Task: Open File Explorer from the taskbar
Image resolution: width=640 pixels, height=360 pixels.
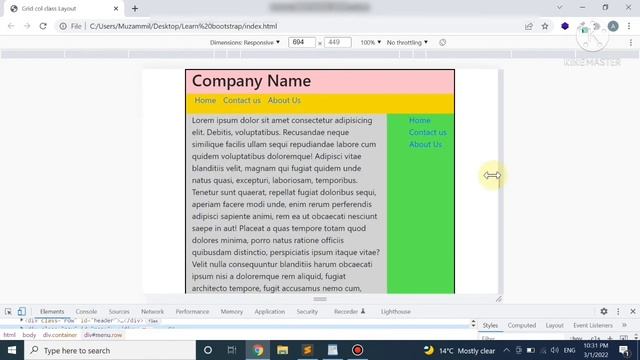Action: pyautogui.click(x=282, y=350)
